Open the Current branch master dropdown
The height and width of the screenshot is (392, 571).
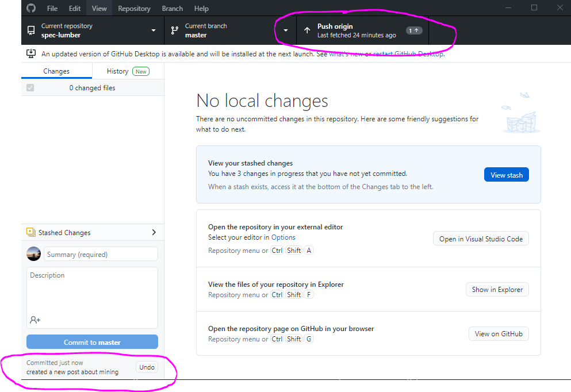(230, 30)
